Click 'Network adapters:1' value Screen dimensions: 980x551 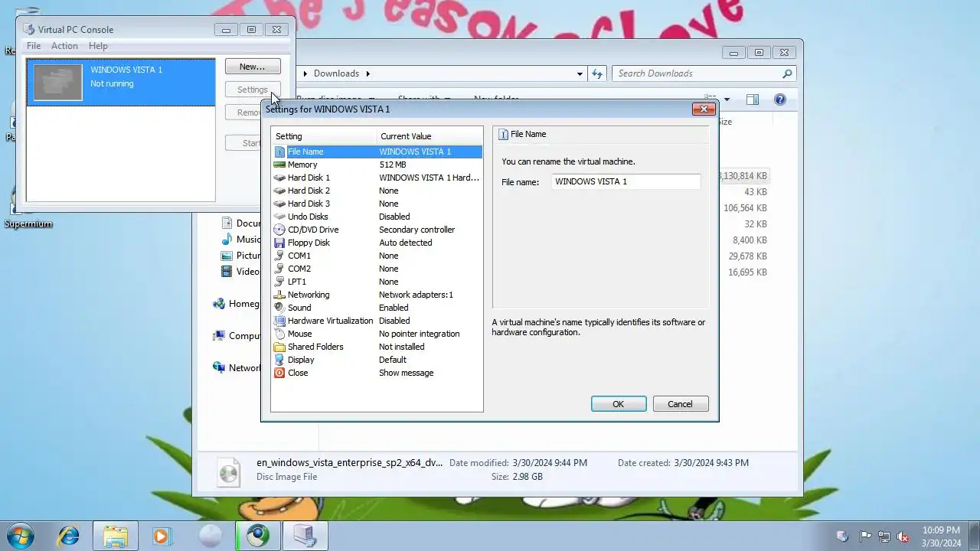tap(416, 295)
